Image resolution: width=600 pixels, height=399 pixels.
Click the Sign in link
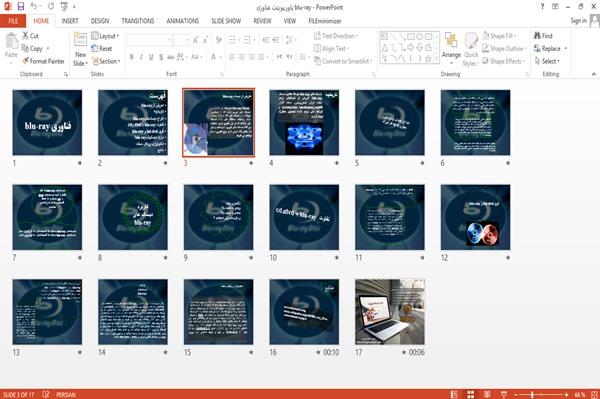pos(578,21)
